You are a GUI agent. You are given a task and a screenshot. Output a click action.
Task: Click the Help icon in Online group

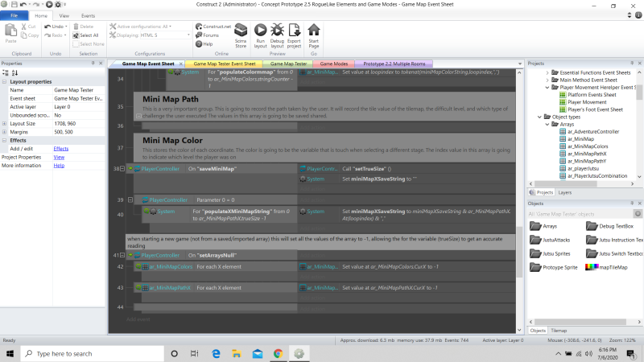coord(199,44)
